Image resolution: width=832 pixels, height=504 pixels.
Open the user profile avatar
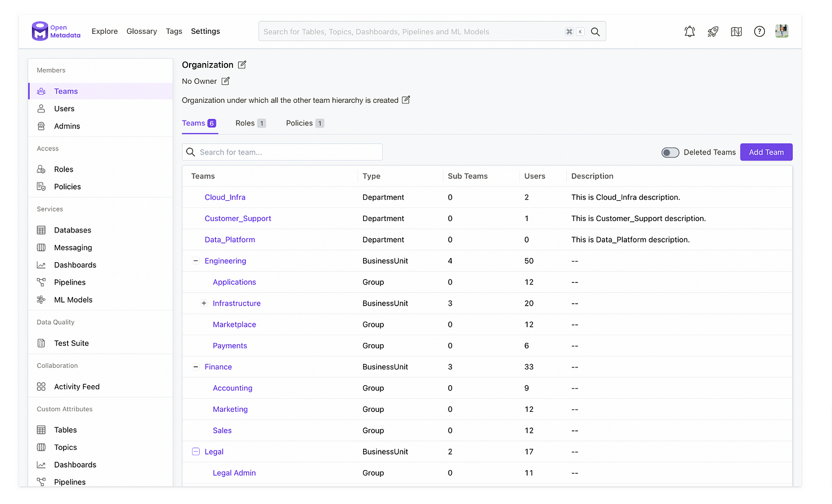pyautogui.click(x=782, y=31)
